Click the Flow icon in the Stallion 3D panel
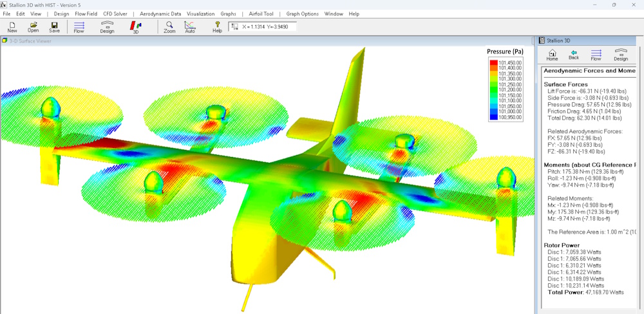This screenshot has height=314, width=644. [x=596, y=55]
